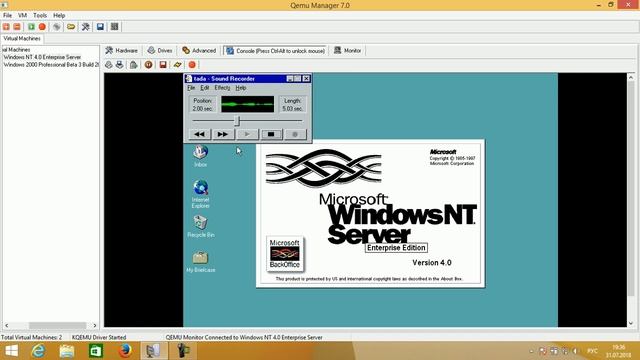Select the Virtual Machines tab
This screenshot has width=640, height=360.
pos(22,38)
